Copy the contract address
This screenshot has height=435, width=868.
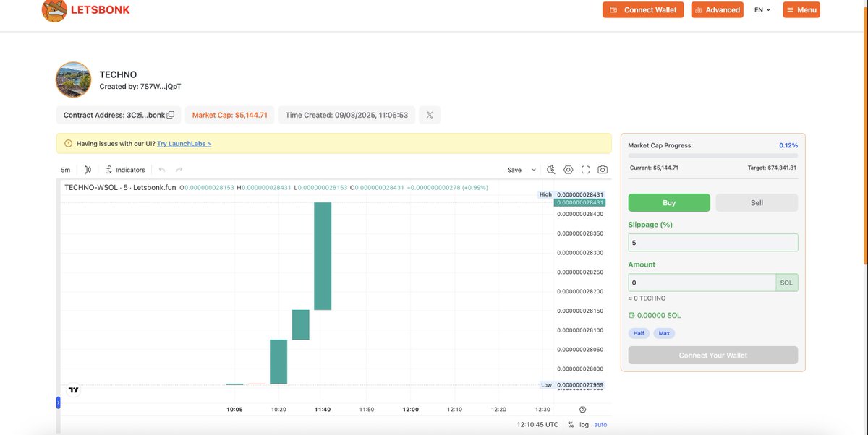pyautogui.click(x=171, y=115)
